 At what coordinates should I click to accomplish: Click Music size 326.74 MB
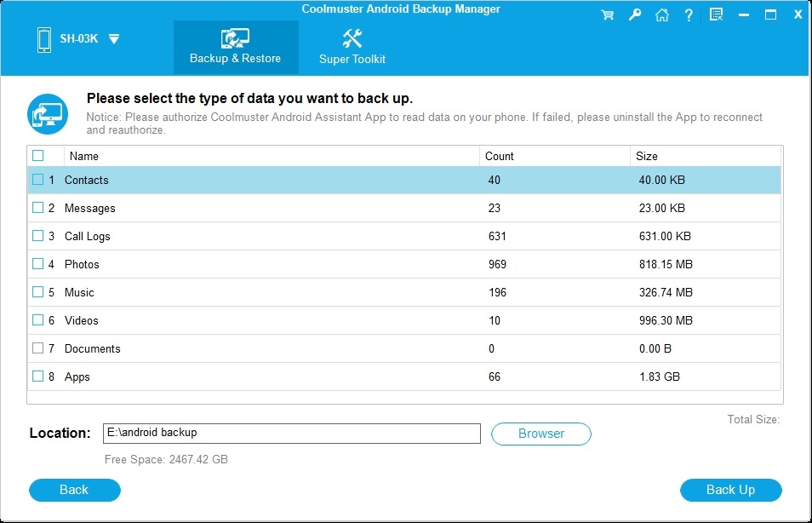click(666, 292)
